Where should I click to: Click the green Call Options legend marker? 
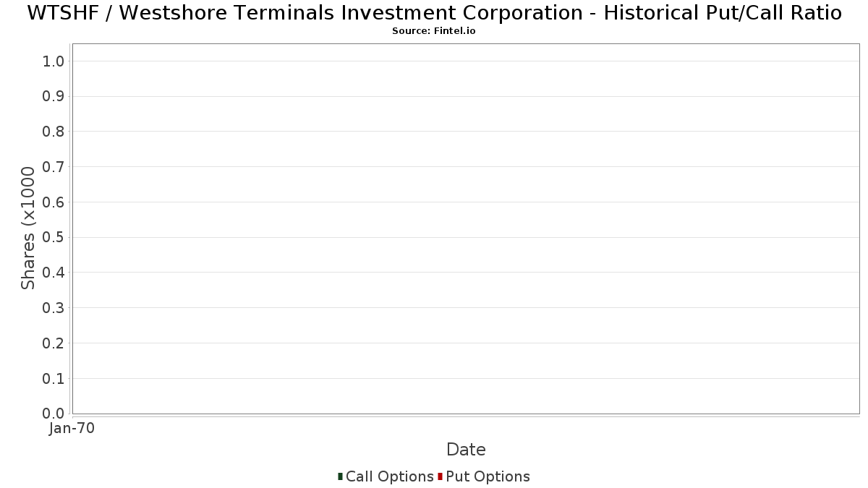[340, 476]
